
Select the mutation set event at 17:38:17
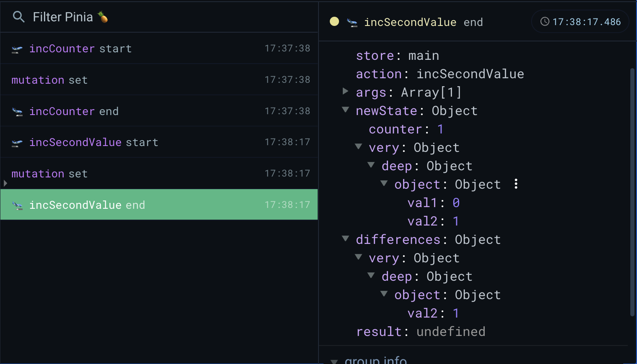pyautogui.click(x=159, y=173)
